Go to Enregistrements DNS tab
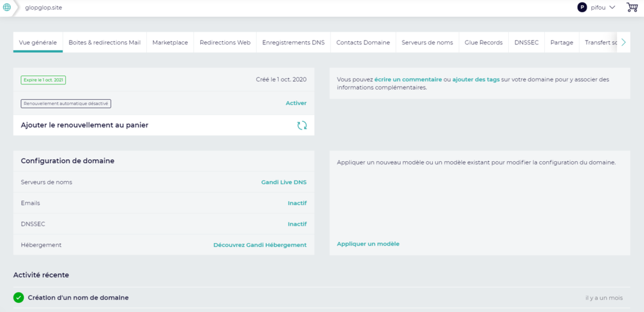The height and width of the screenshot is (312, 644). (x=293, y=43)
